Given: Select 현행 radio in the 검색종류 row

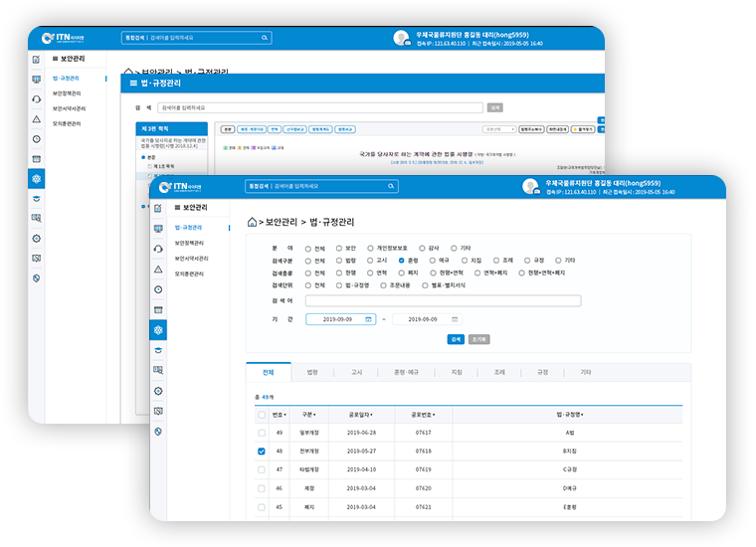Looking at the screenshot, I should click(339, 273).
